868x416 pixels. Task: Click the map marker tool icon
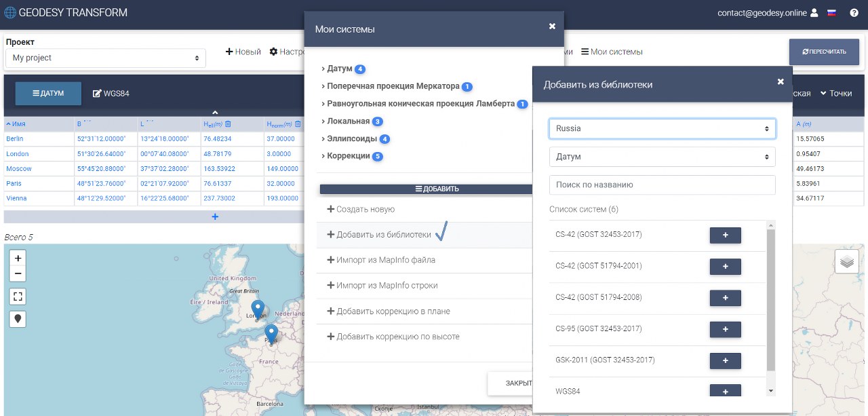tap(18, 318)
